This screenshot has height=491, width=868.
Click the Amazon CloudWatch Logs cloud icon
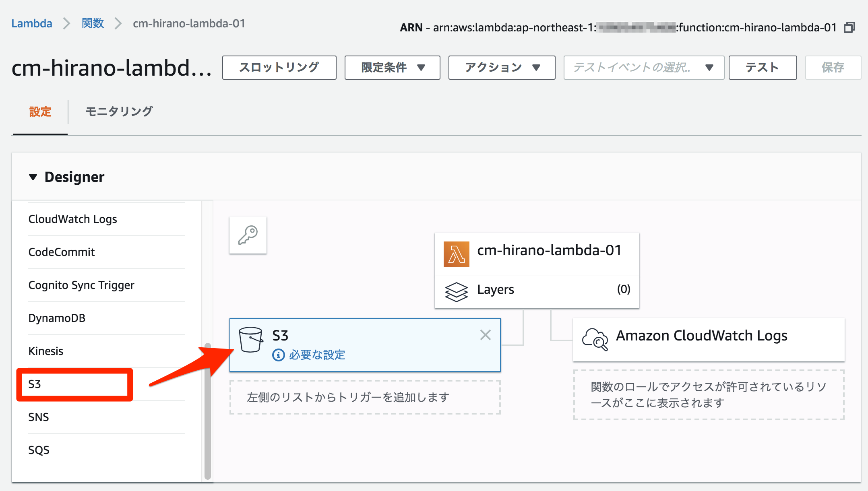tap(595, 339)
